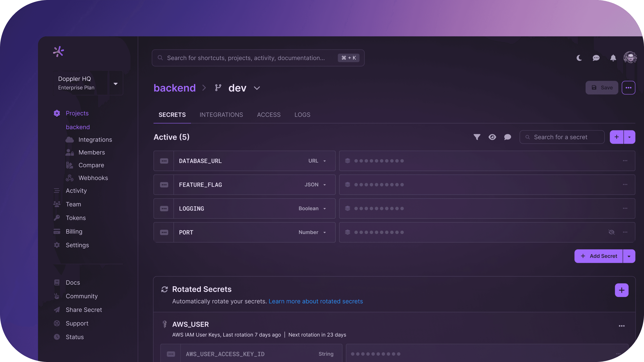The height and width of the screenshot is (362, 644).
Task: Switch to the LOGS tab
Action: pos(302,115)
